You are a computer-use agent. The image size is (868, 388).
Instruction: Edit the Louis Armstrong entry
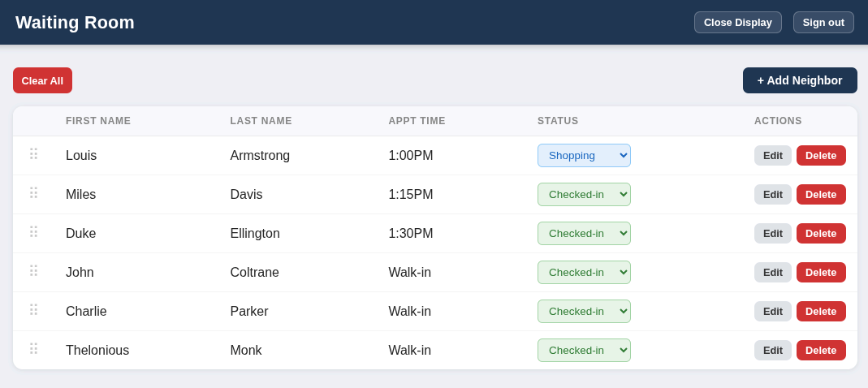pyautogui.click(x=773, y=156)
